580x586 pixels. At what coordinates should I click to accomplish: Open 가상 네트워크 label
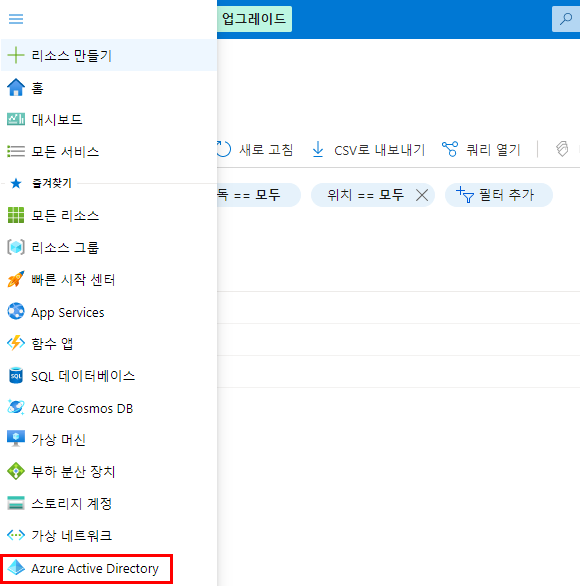(71, 535)
